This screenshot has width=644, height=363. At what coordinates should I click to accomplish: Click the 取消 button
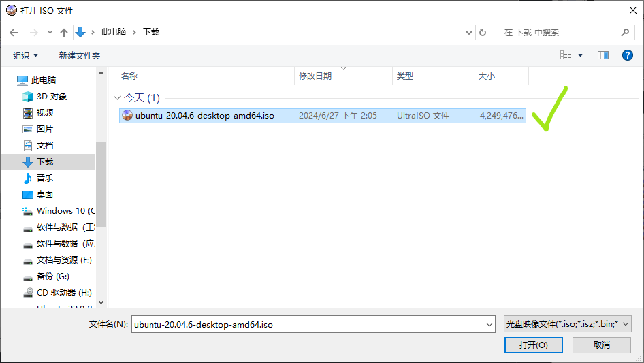601,345
